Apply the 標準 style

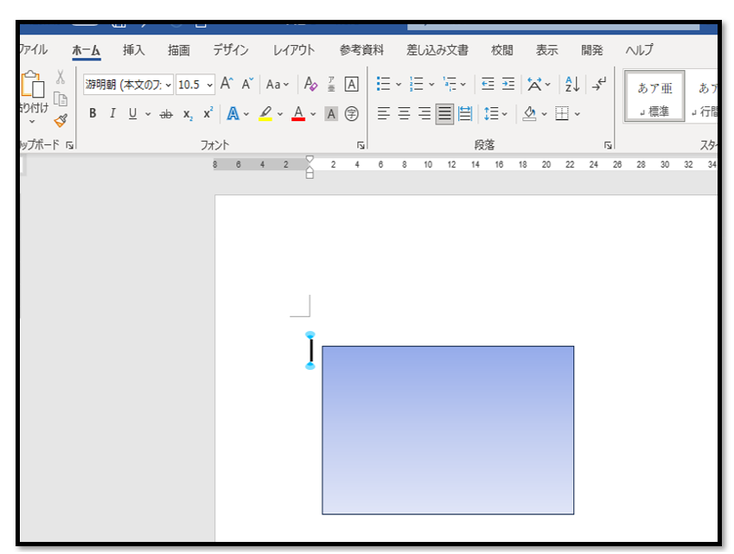(x=654, y=96)
